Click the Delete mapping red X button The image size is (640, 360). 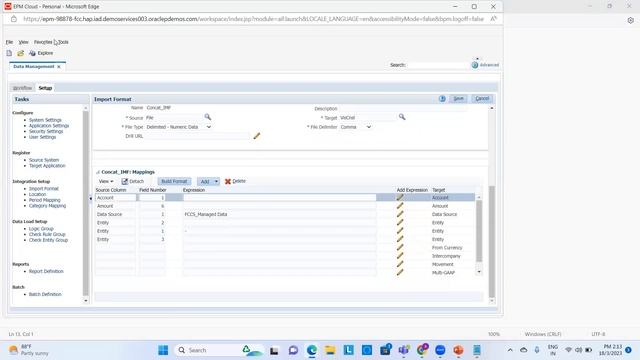click(x=235, y=181)
